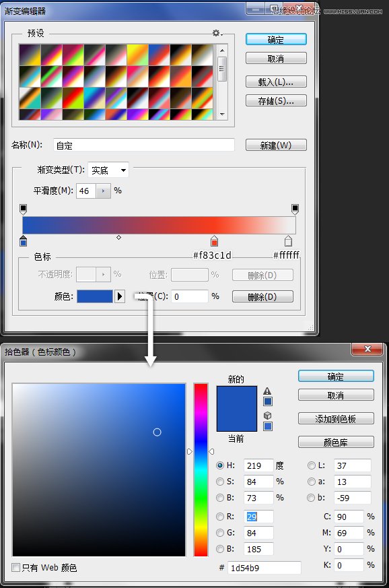Select the white color stop #ffffff

click(x=288, y=241)
